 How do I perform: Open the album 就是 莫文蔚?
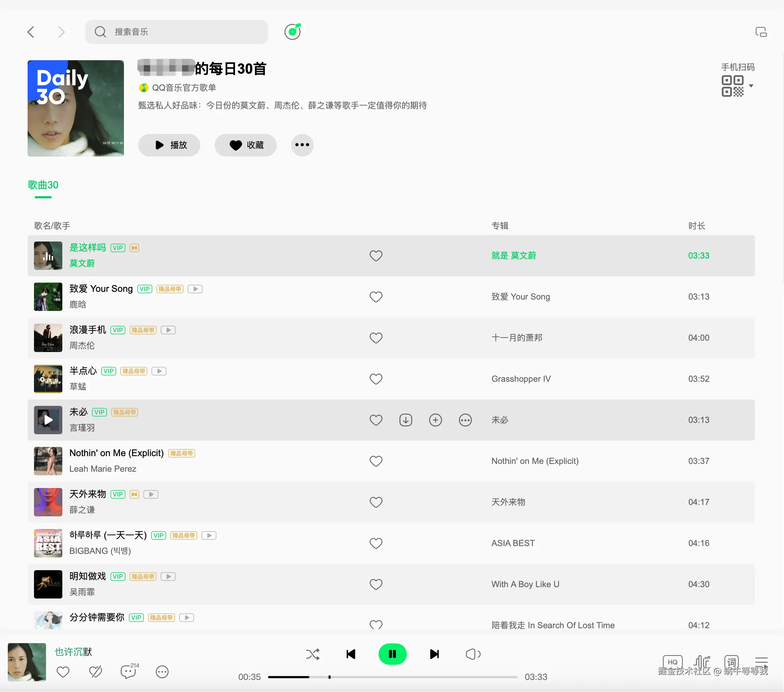(x=513, y=255)
